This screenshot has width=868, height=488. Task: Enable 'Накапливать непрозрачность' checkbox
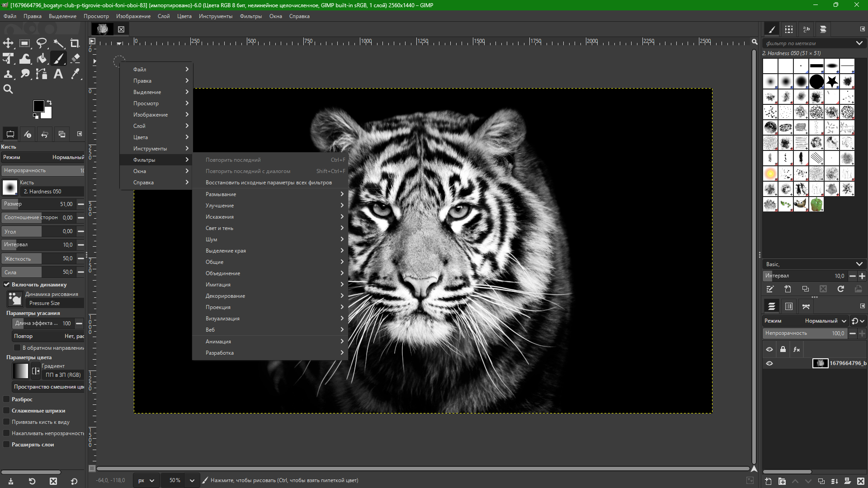pyautogui.click(x=7, y=433)
